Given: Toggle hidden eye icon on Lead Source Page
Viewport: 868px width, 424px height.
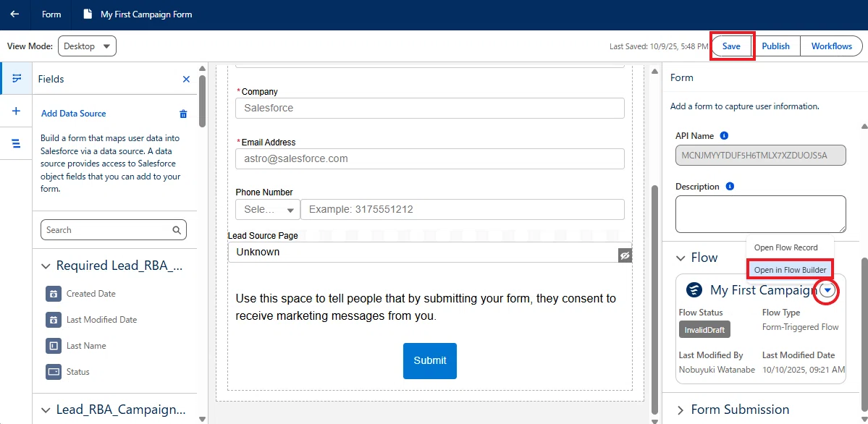Looking at the screenshot, I should tap(625, 255).
